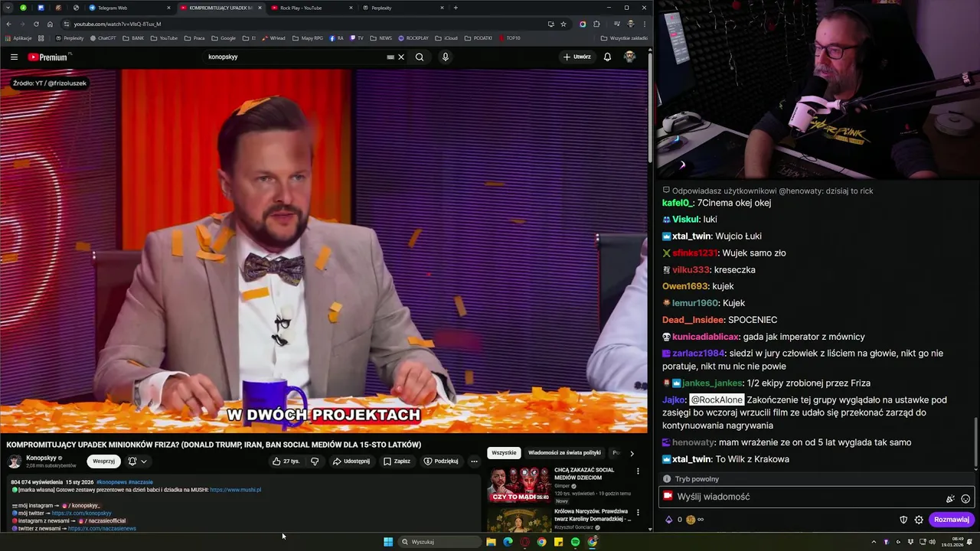Open Twitch chat settings gear
This screenshot has width=980, height=551.
pos(919,520)
